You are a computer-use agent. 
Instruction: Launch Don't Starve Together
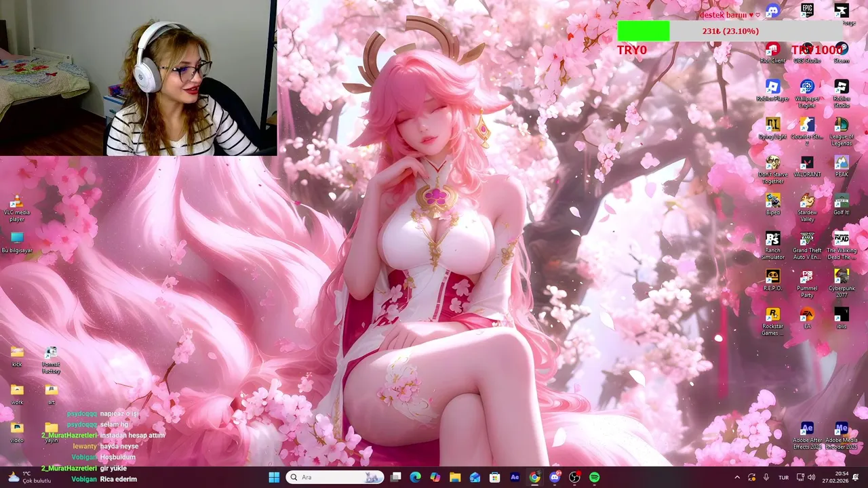click(x=772, y=170)
